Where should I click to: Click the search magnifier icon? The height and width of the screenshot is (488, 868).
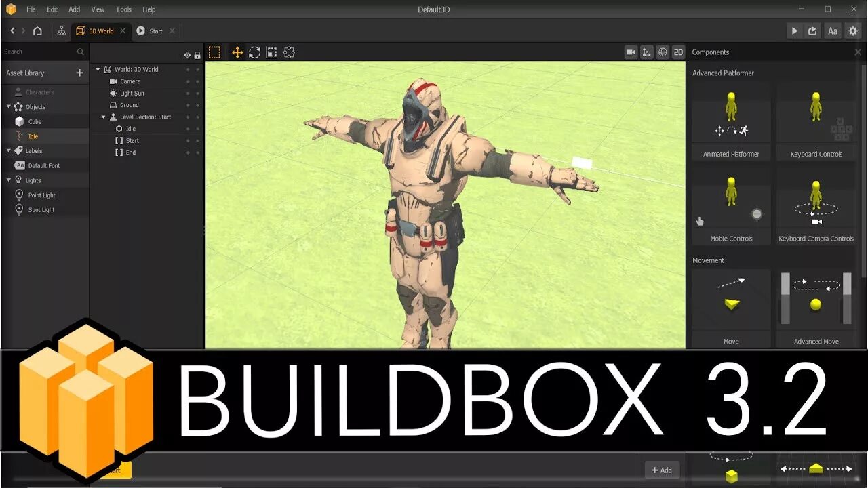pyautogui.click(x=80, y=52)
